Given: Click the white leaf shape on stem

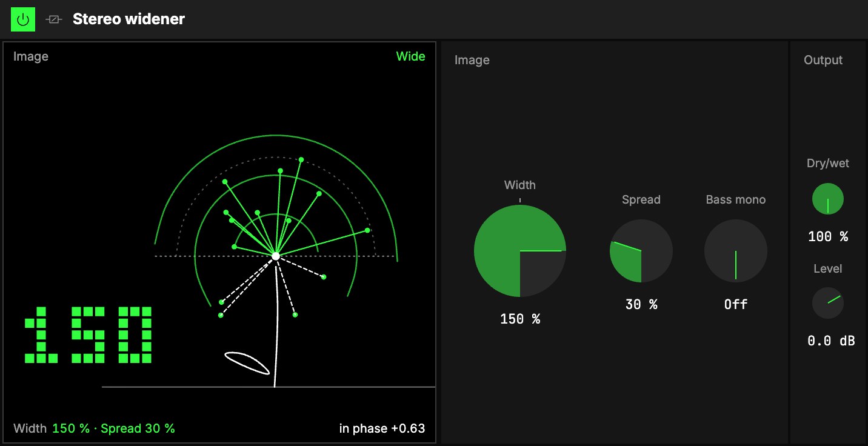Looking at the screenshot, I should pos(247,362).
